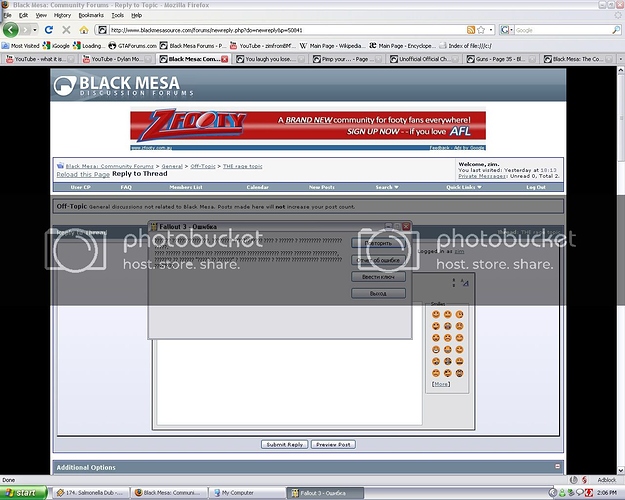The image size is (625, 500).
Task: Bookmark this page with the star icon
Action: point(481,30)
